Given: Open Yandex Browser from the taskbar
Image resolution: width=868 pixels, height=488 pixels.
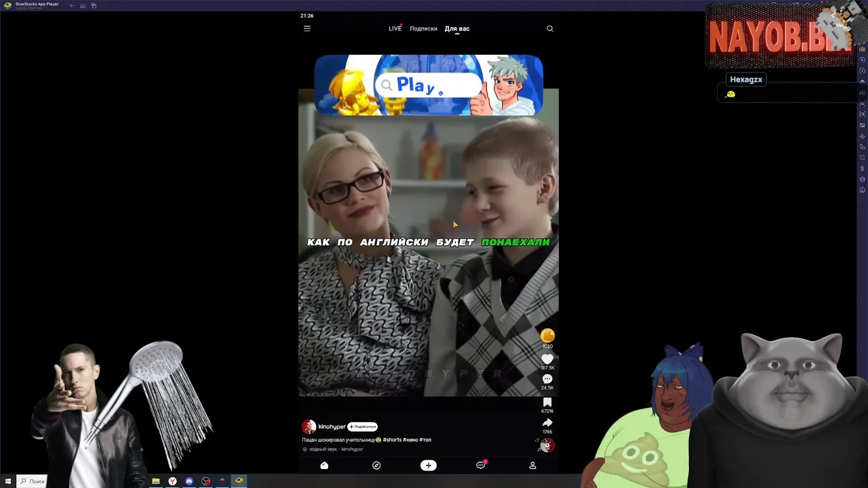Looking at the screenshot, I should pyautogui.click(x=172, y=481).
